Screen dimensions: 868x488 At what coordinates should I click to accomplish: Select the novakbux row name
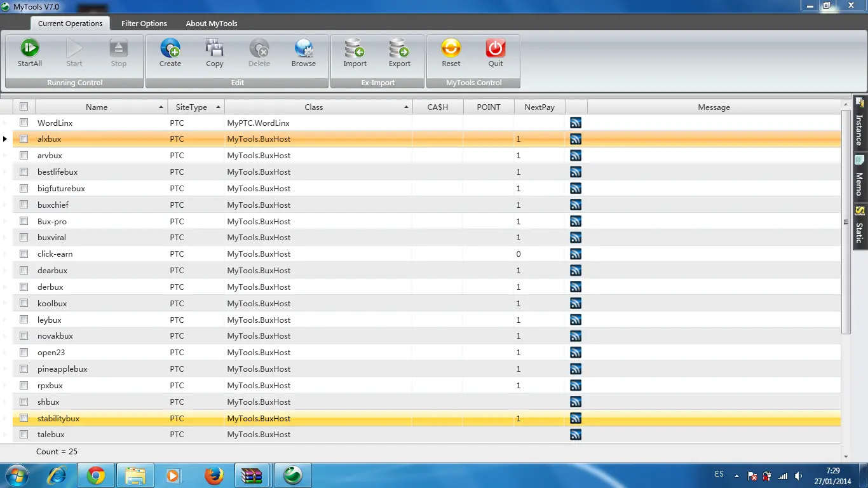click(55, 336)
